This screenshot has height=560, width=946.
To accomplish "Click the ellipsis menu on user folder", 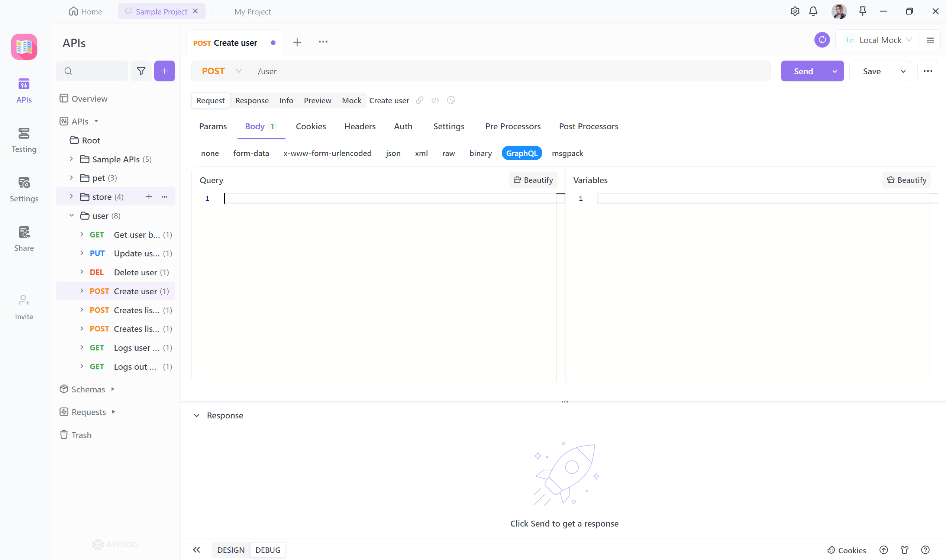I will [165, 215].
